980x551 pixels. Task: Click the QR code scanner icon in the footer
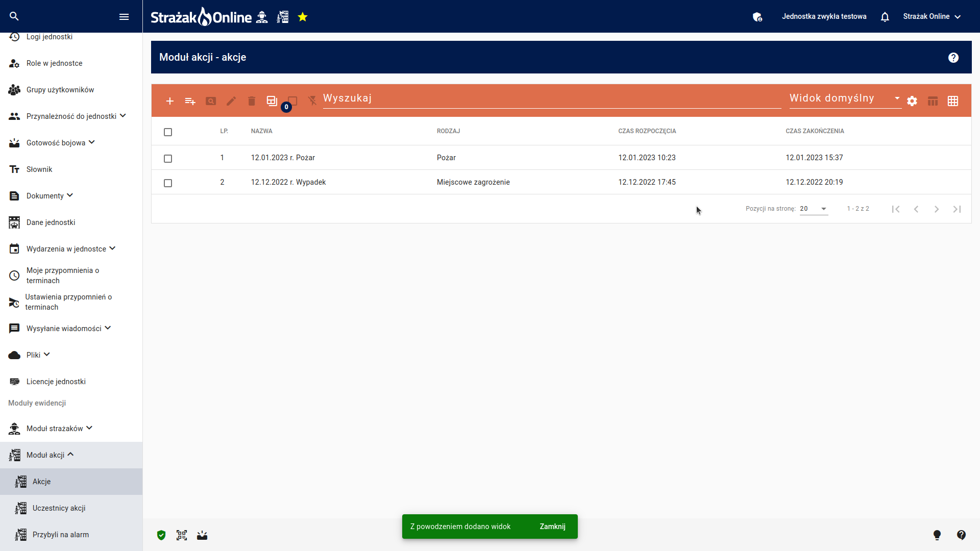point(182,535)
